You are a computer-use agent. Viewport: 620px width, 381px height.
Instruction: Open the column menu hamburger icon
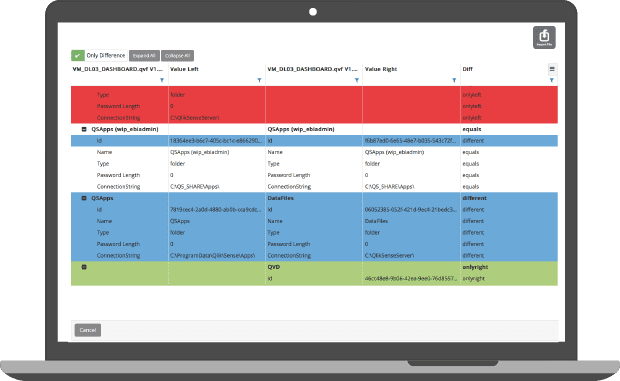point(552,69)
